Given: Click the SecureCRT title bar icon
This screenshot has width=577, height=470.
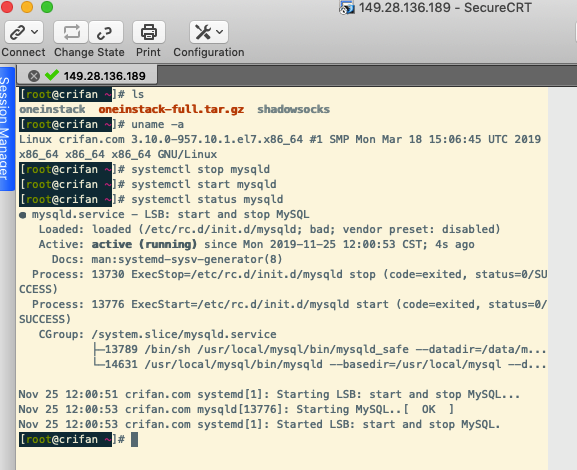Looking at the screenshot, I should [x=347, y=7].
